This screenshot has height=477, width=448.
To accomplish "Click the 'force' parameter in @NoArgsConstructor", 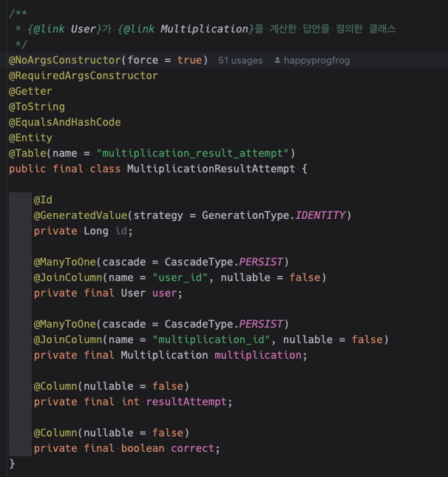I will (143, 60).
